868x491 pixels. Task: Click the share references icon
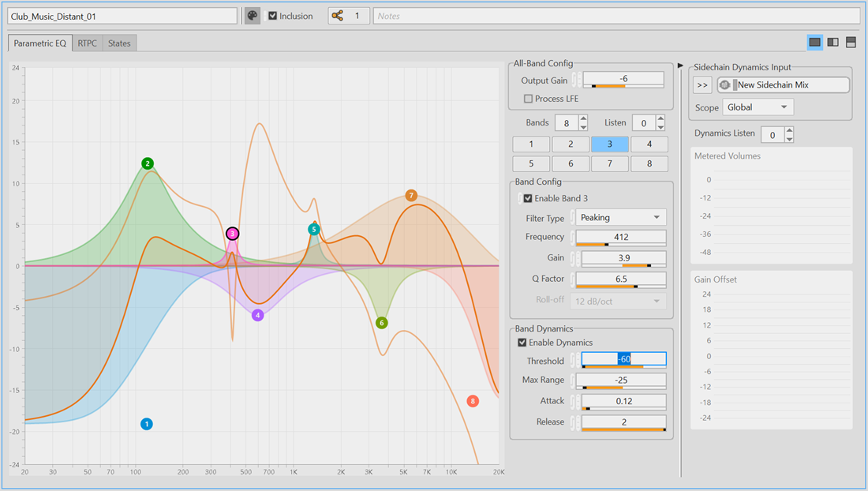tap(338, 16)
